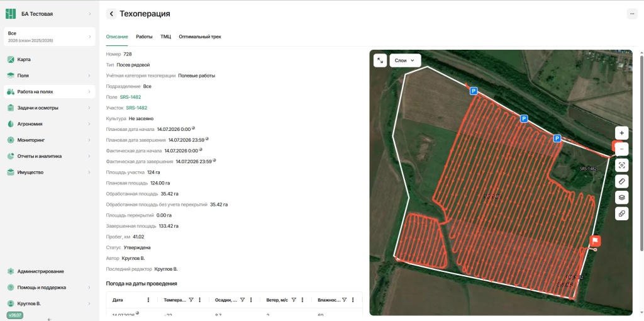644x321 pixels.
Task: Expand the Отчеты и аналитика section
Action: pos(89,156)
